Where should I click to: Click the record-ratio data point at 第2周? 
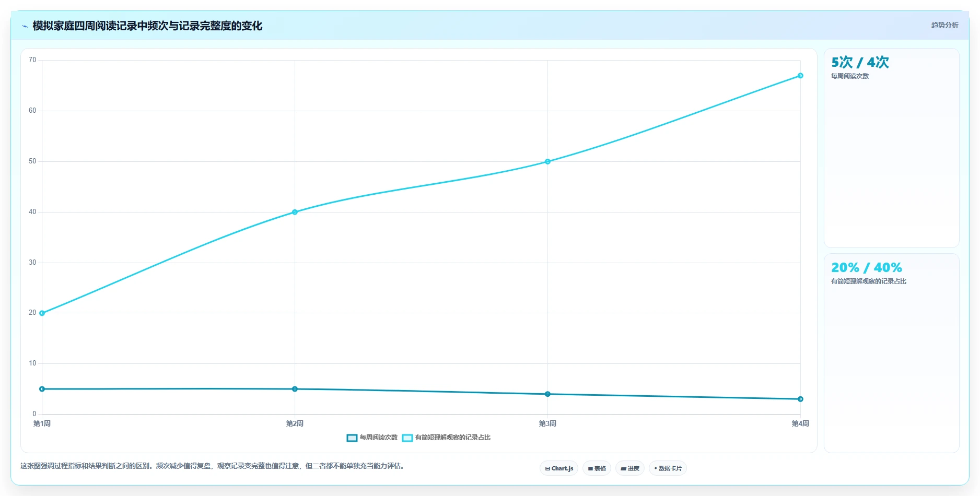(295, 212)
